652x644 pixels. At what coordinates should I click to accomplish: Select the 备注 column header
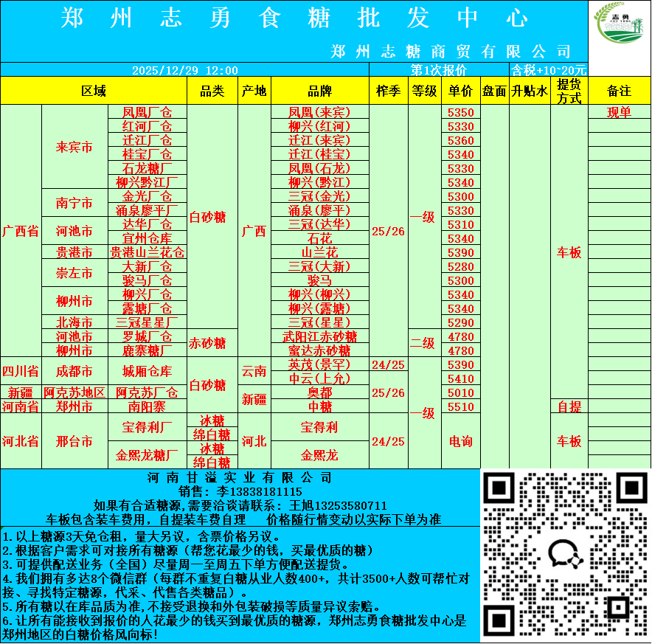coord(619,91)
